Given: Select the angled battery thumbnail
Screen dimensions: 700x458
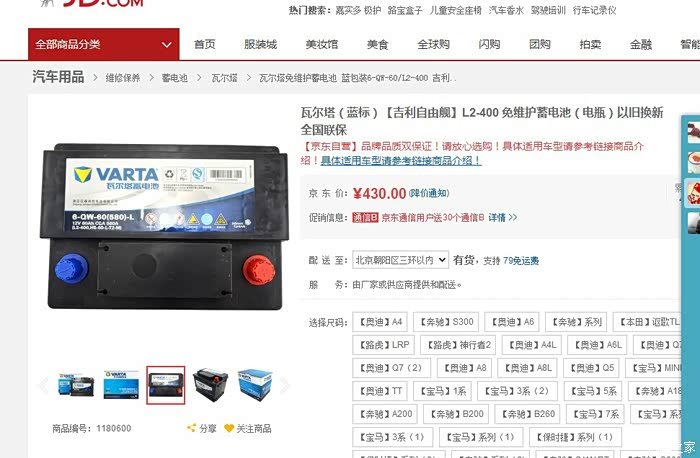Looking at the screenshot, I should coord(210,385).
